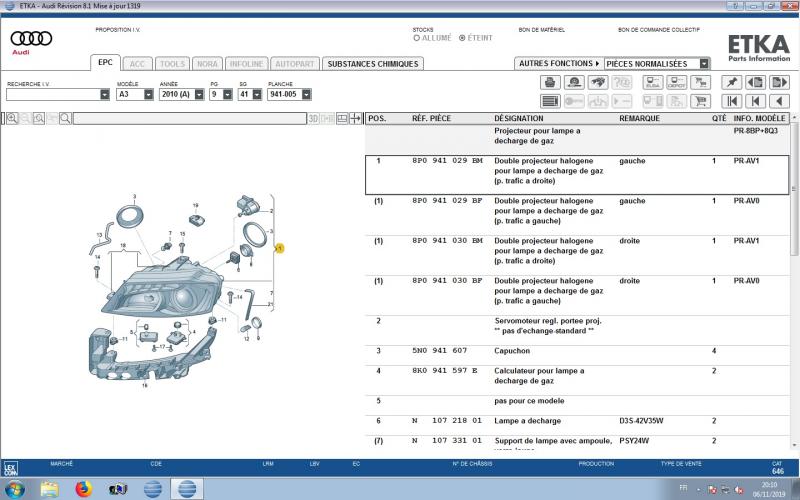The width and height of the screenshot is (800, 500).
Task: Click the LexCom logo in status bar
Action: 10,468
